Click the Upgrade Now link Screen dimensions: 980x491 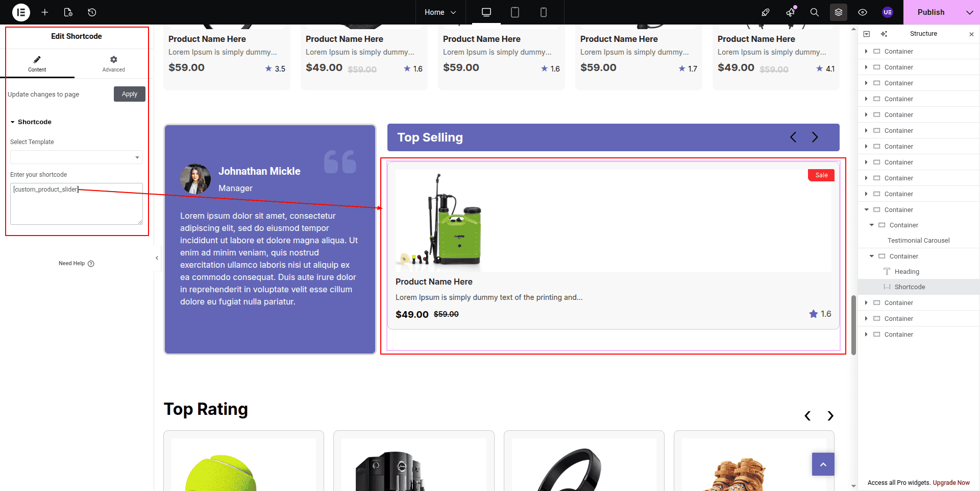[951, 483]
